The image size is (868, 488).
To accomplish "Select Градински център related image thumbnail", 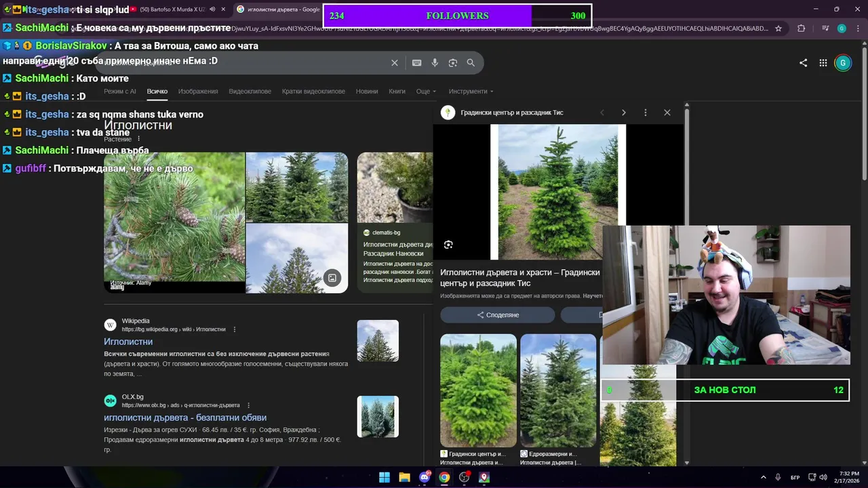I will coord(478,390).
